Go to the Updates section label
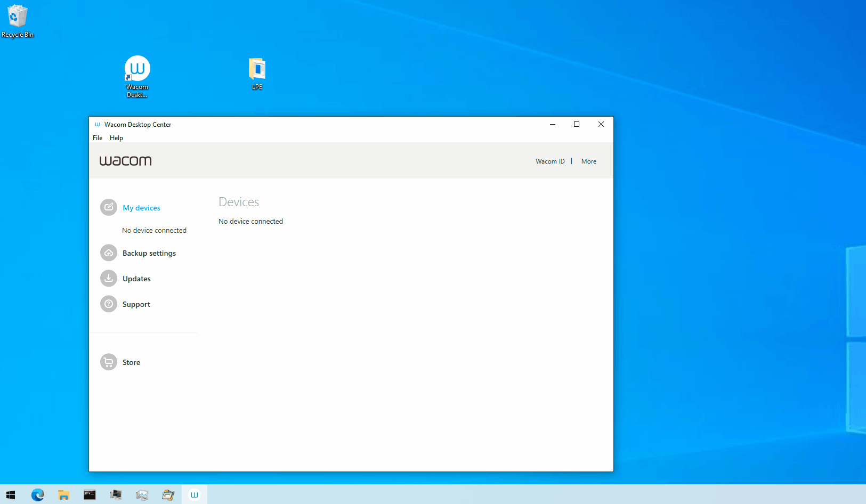This screenshot has height=504, width=866. pos(136,279)
